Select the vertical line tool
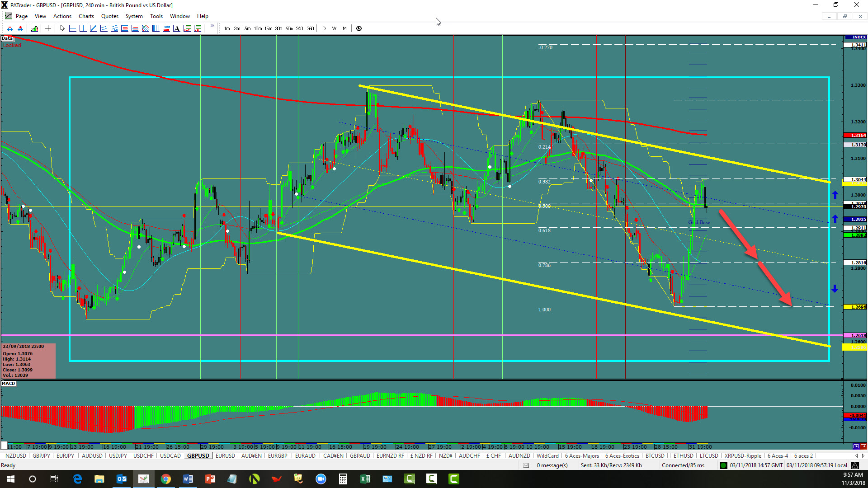This screenshot has height=488, width=868. click(83, 28)
